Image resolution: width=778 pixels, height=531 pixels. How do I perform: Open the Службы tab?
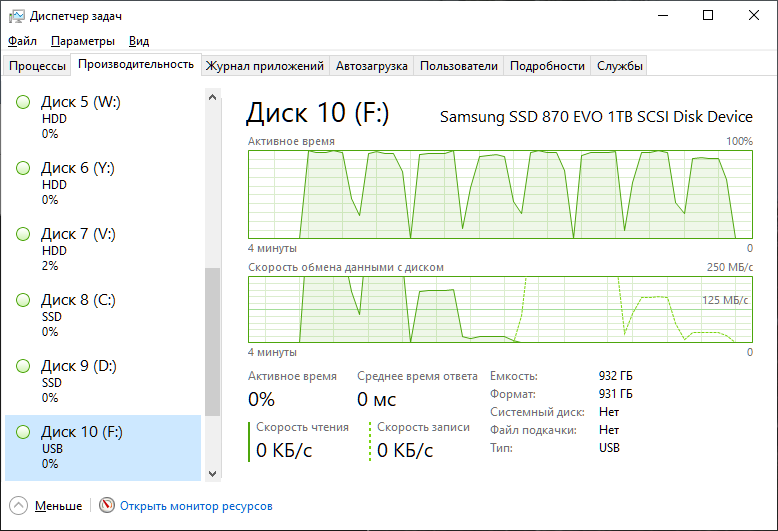tap(620, 66)
